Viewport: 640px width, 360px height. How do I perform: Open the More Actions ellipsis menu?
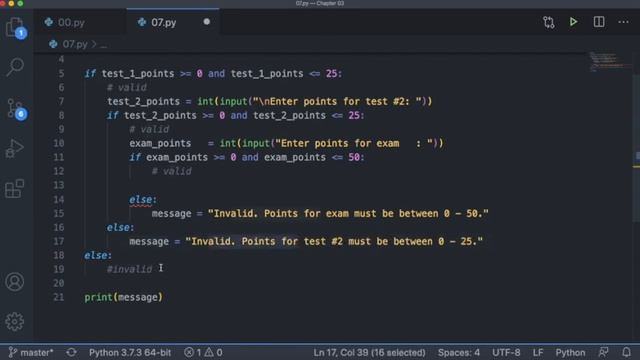[623, 22]
